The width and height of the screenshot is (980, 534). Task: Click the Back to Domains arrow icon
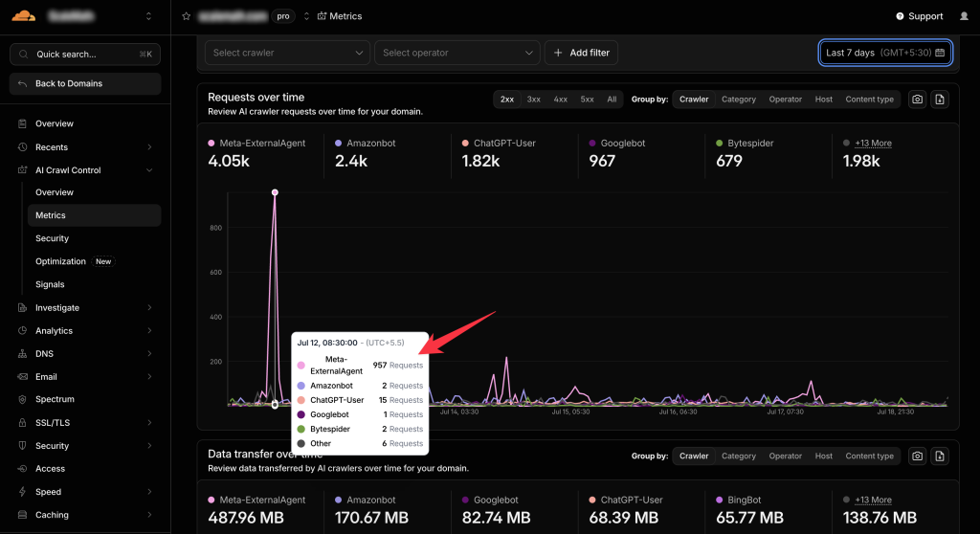23,84
